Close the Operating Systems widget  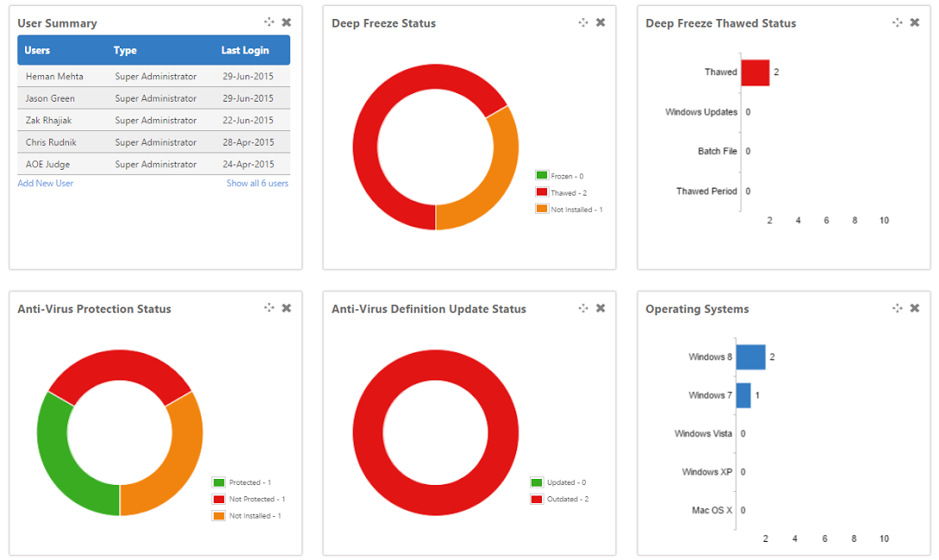tap(914, 308)
